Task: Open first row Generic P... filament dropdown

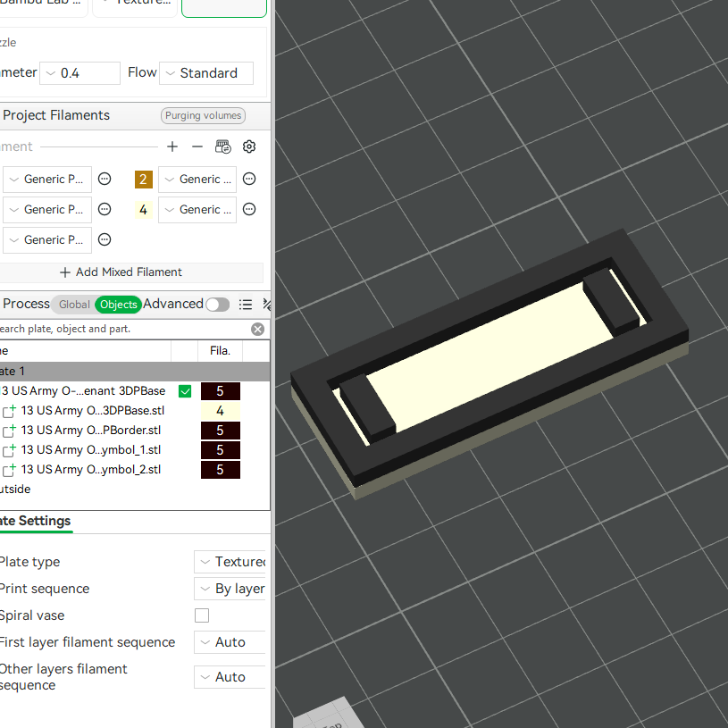Action: (46, 180)
